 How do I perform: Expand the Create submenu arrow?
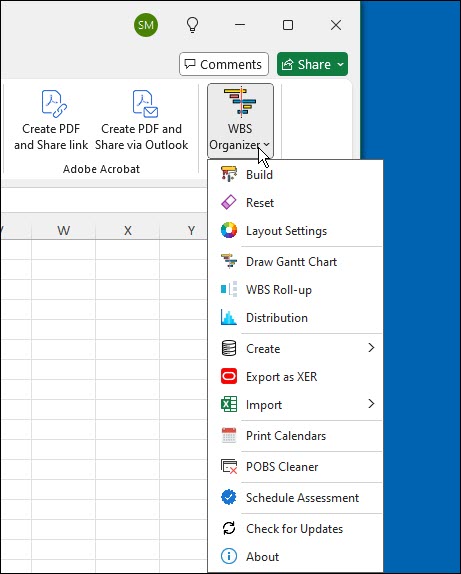click(x=371, y=348)
